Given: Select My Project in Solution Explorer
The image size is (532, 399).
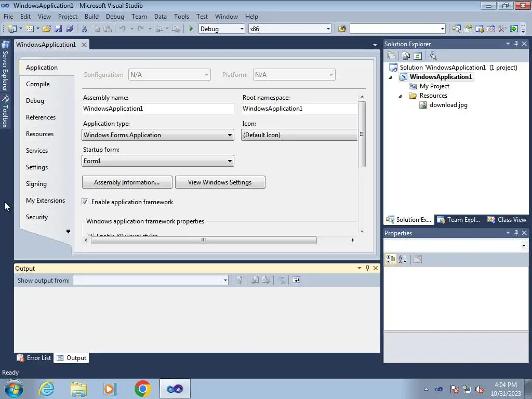Looking at the screenshot, I should [x=434, y=86].
